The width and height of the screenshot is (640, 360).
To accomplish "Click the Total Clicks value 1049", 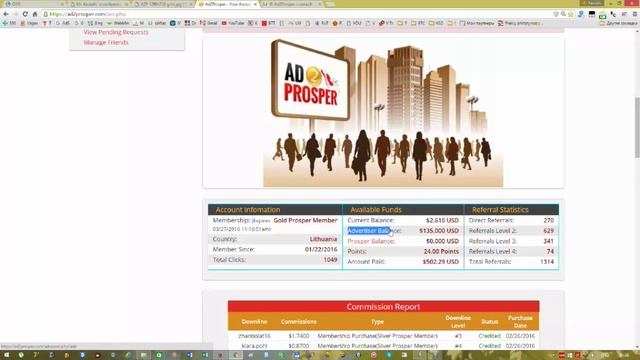I will (330, 260).
